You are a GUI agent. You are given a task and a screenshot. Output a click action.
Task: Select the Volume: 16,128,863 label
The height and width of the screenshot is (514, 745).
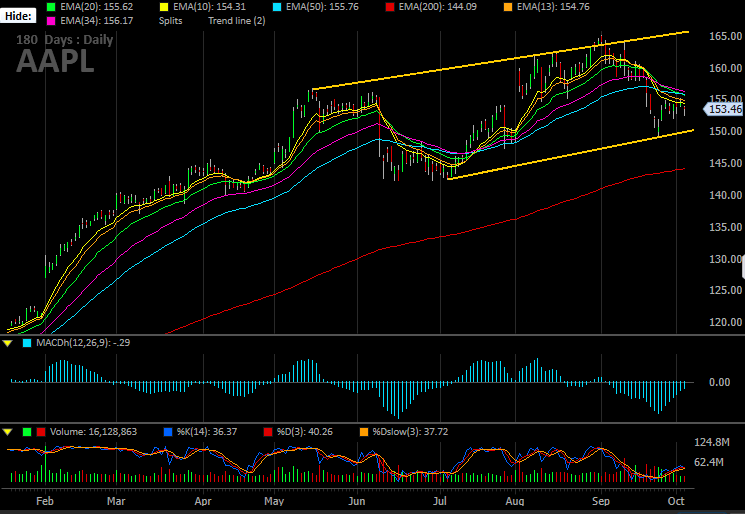[x=93, y=432]
